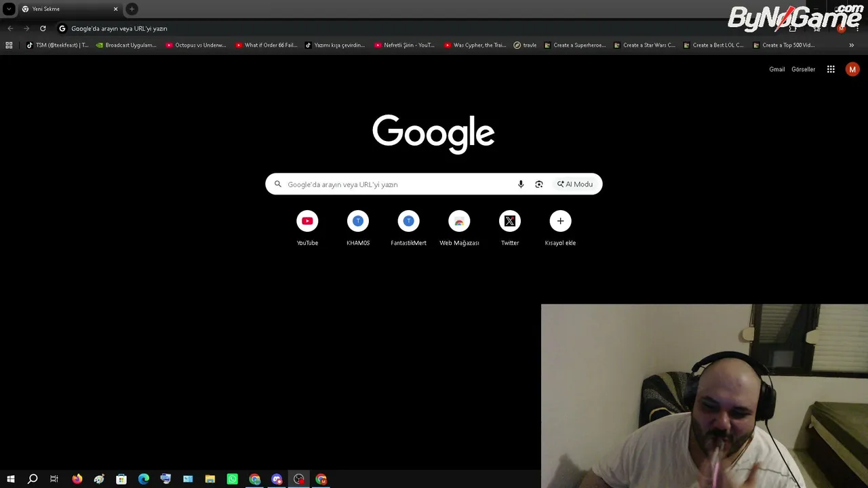The image size is (868, 488).
Task: Start voice search with the microphone icon
Action: pyautogui.click(x=521, y=184)
